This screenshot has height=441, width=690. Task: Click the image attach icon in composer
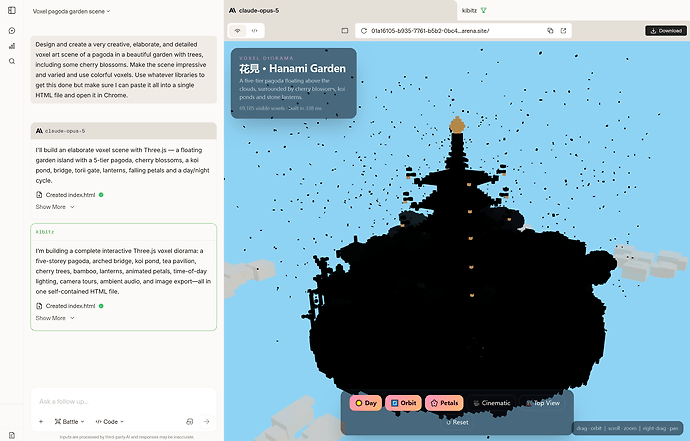tap(190, 422)
